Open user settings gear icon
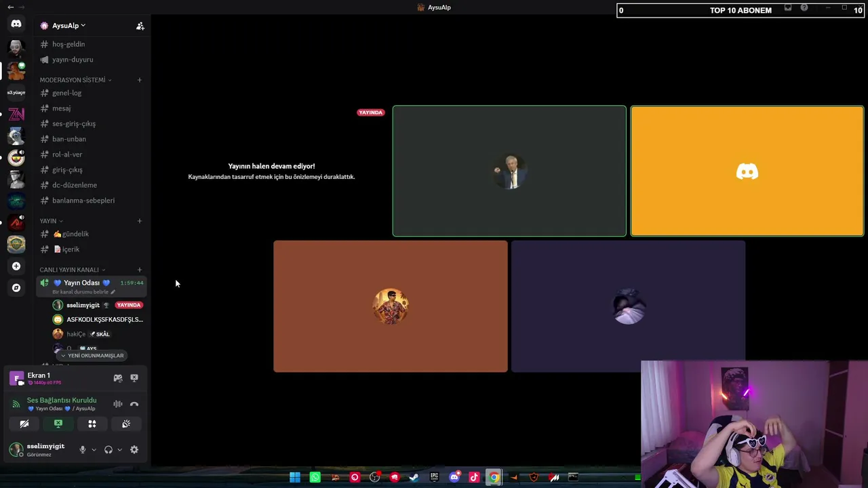The image size is (868, 488). click(x=134, y=449)
